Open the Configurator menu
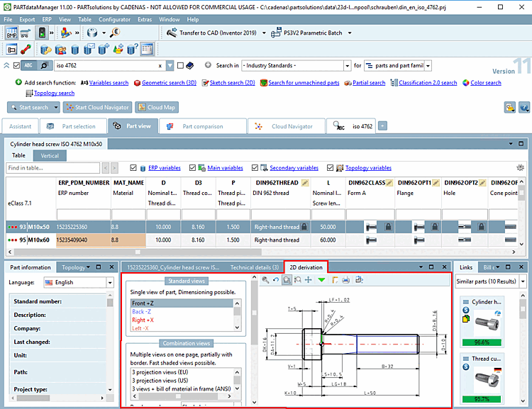The image size is (532, 409). click(x=114, y=19)
